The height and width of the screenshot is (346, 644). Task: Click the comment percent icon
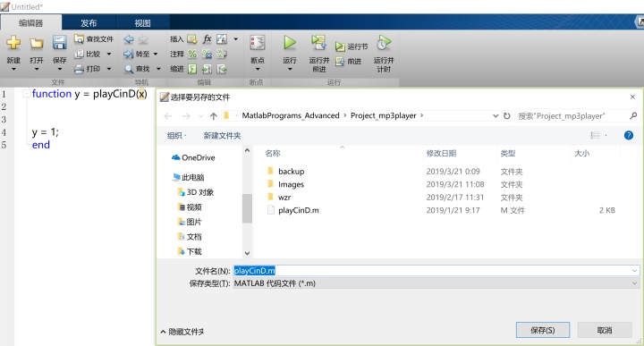point(192,54)
